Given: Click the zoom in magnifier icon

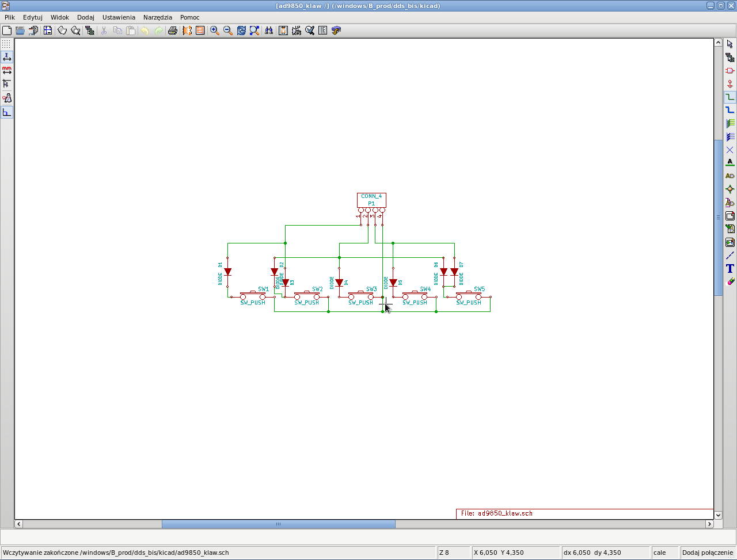Looking at the screenshot, I should (x=215, y=31).
